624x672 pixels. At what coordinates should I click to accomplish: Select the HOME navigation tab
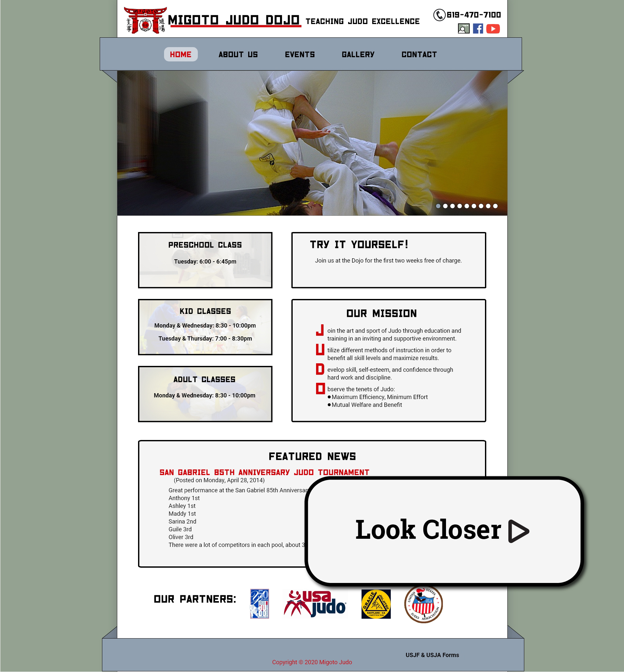(x=181, y=53)
